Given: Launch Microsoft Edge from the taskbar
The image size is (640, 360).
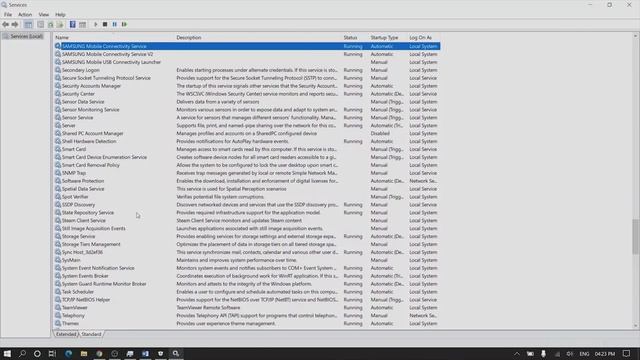Looking at the screenshot, I should point(68,353).
